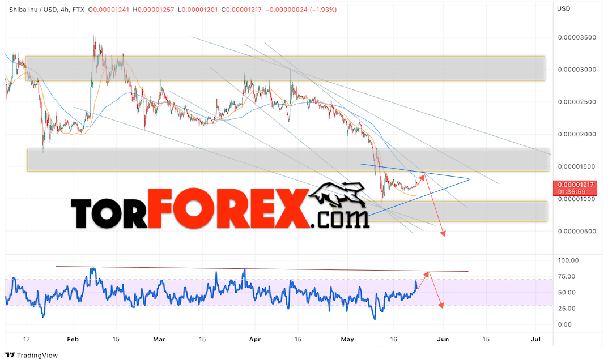Click RSI axis level 75.00
Viewport: 608px width, 364px height.
pos(567,276)
